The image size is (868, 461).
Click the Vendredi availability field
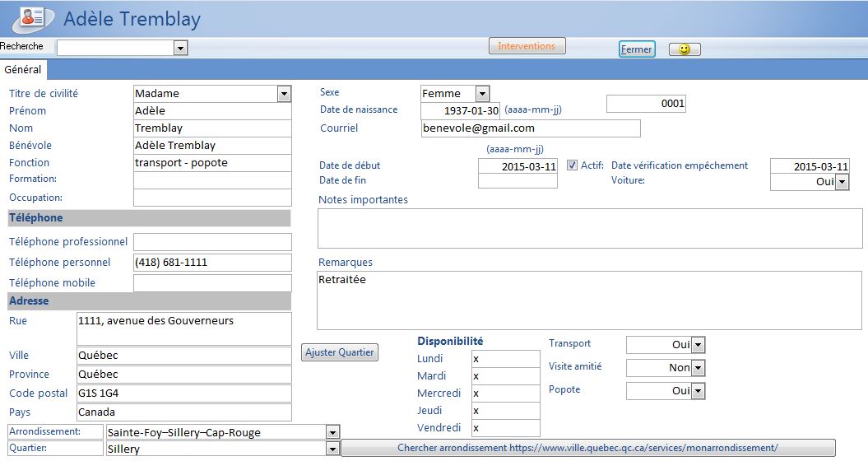pyautogui.click(x=505, y=428)
